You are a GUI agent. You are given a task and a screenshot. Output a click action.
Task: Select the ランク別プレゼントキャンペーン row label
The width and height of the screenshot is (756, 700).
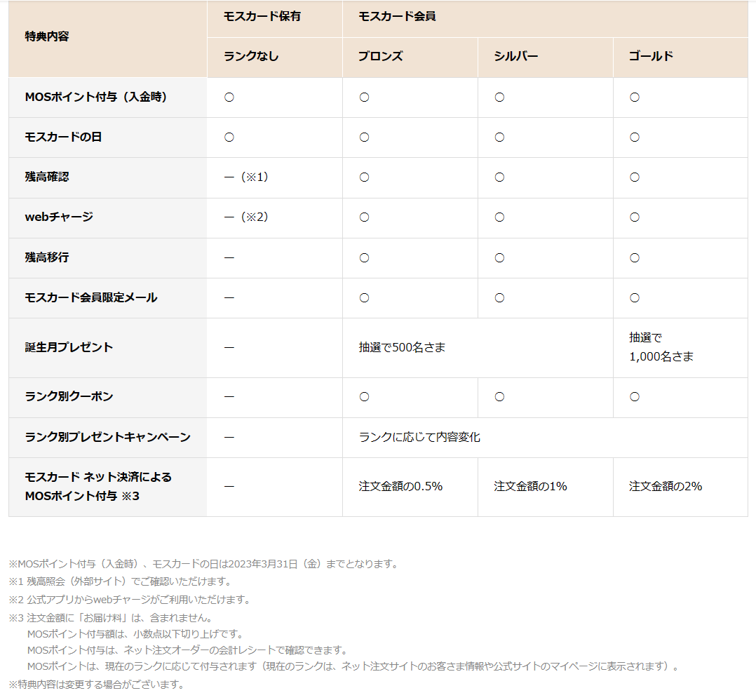click(x=107, y=437)
